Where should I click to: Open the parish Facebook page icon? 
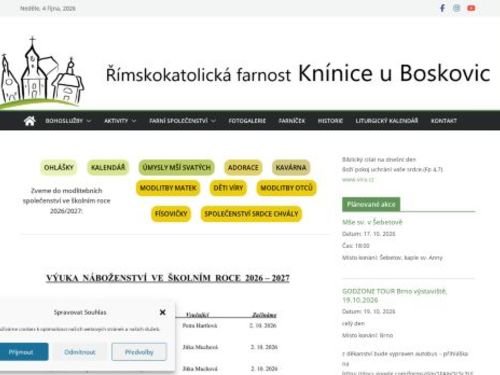442,8
